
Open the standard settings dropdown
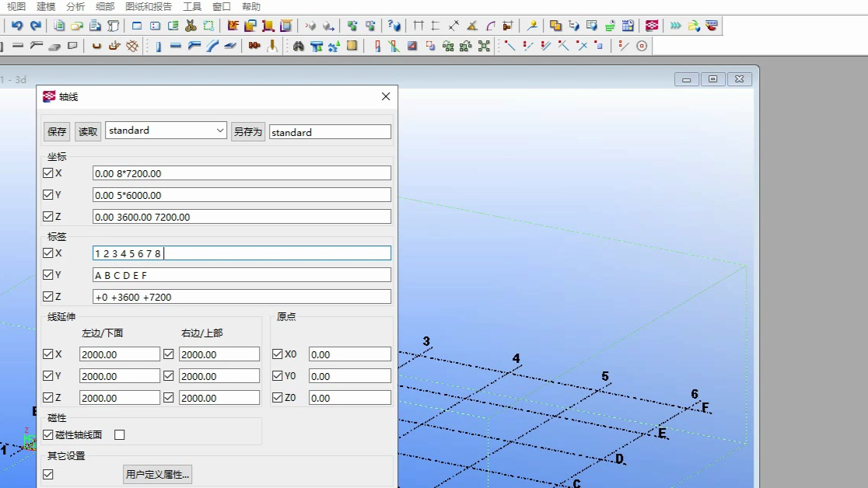point(219,131)
